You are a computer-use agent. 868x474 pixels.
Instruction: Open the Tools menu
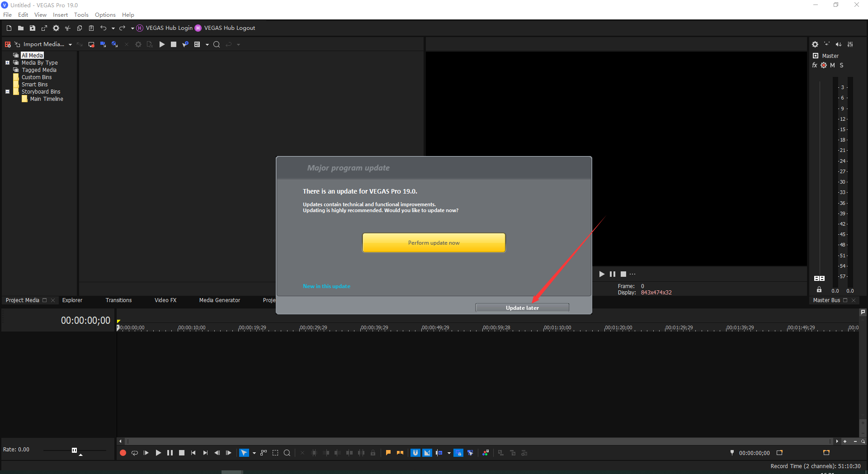coord(81,15)
